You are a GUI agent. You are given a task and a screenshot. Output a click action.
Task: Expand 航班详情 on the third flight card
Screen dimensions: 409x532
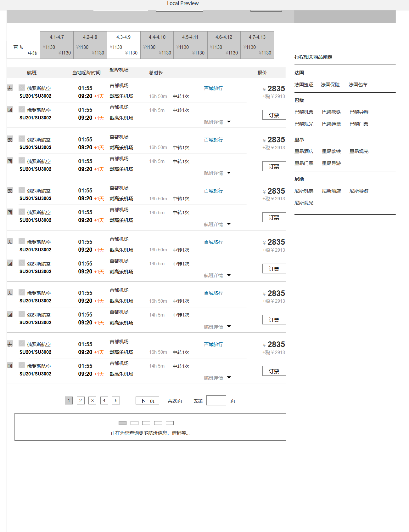pyautogui.click(x=217, y=224)
